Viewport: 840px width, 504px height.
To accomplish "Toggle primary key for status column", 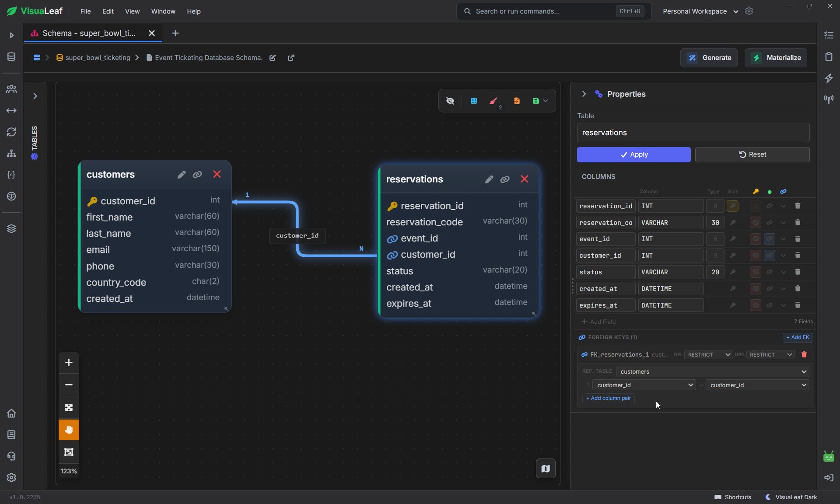I will [x=732, y=272].
